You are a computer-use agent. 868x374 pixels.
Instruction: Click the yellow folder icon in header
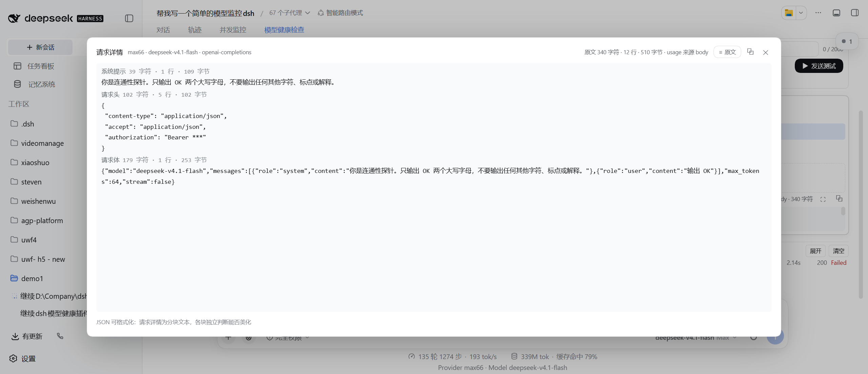click(x=789, y=13)
